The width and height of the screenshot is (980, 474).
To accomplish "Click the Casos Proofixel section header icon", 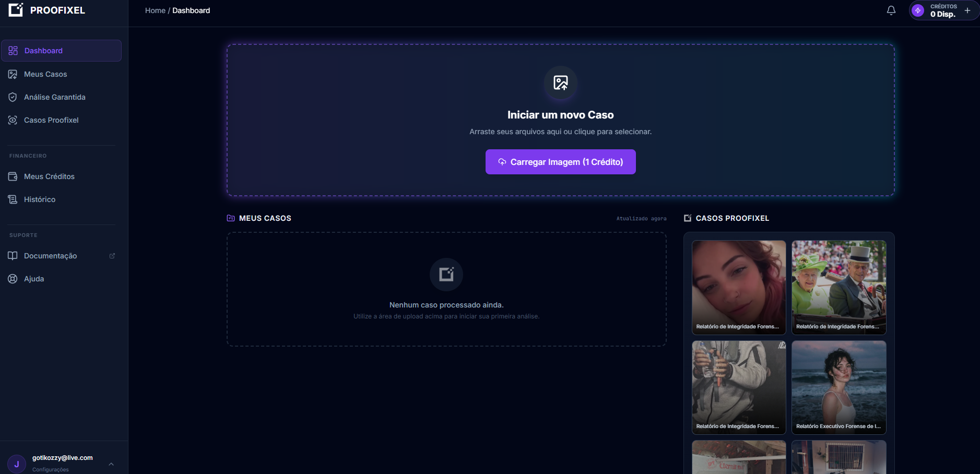I will pos(688,218).
